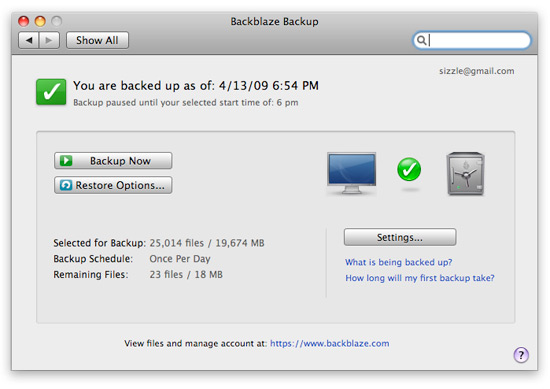Click the sizzle@gmail.com account text
550x389 pixels.
coord(477,71)
